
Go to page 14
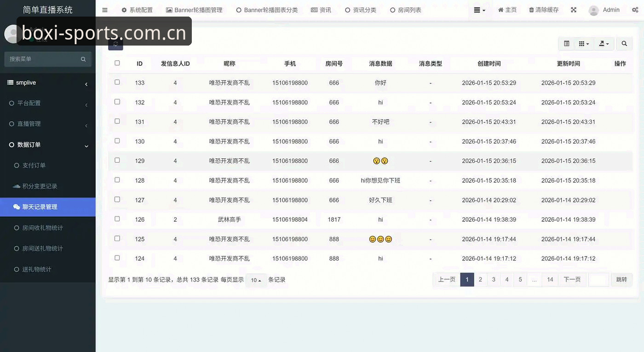click(550, 279)
